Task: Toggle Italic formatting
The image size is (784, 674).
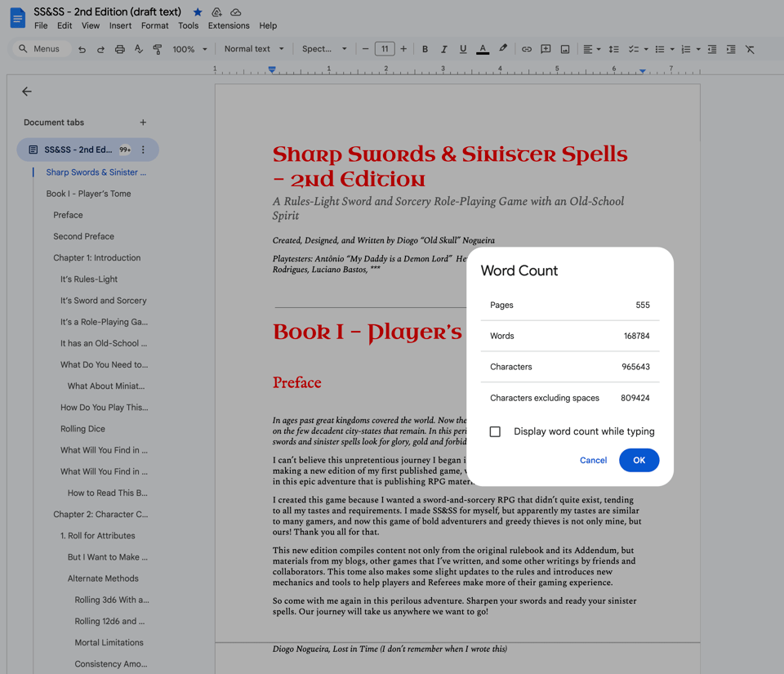Action: coord(443,49)
